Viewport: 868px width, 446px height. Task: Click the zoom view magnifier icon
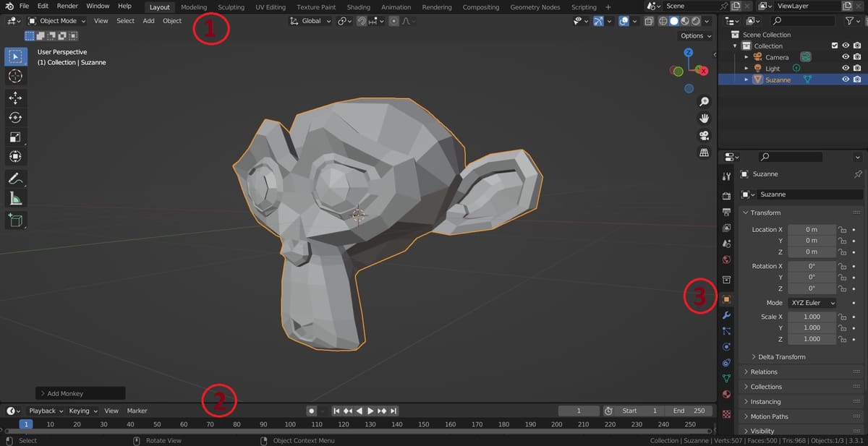[x=704, y=102]
